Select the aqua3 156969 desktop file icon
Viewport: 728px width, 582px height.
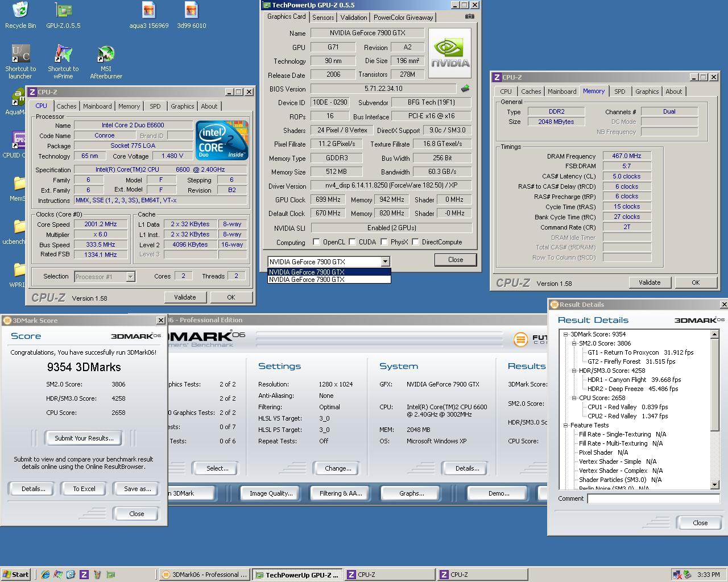pyautogui.click(x=149, y=15)
